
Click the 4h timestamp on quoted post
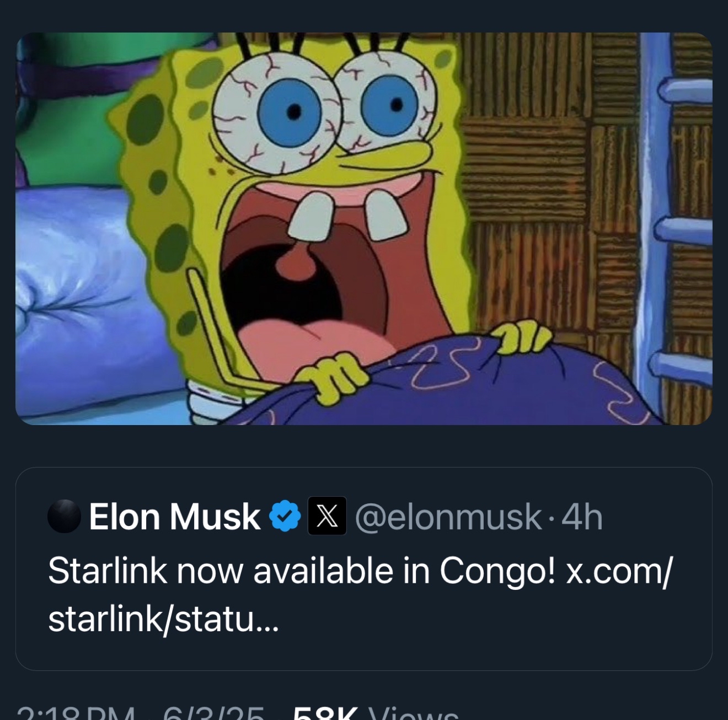pyautogui.click(x=582, y=517)
